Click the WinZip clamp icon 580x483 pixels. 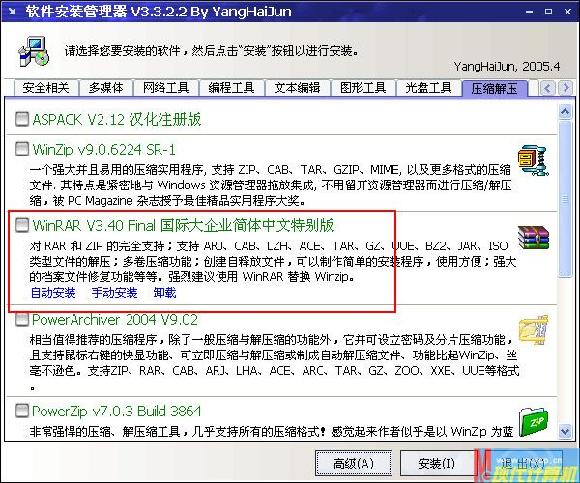(x=533, y=161)
